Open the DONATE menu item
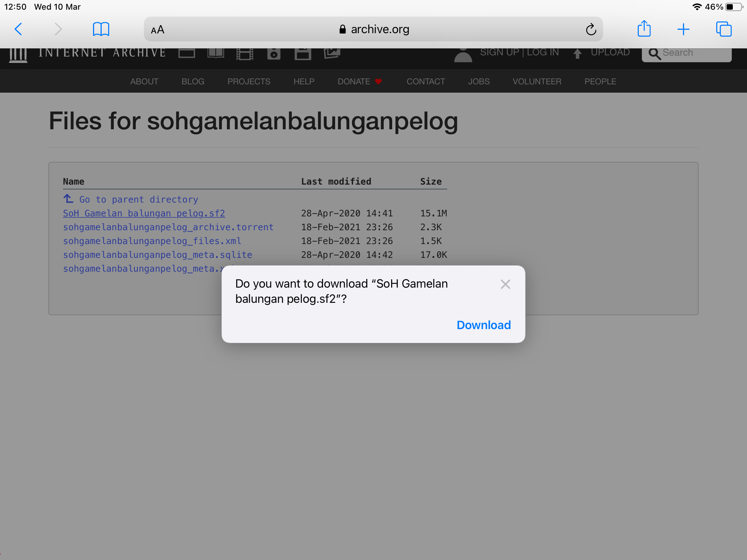The width and height of the screenshot is (747, 560). [x=360, y=82]
